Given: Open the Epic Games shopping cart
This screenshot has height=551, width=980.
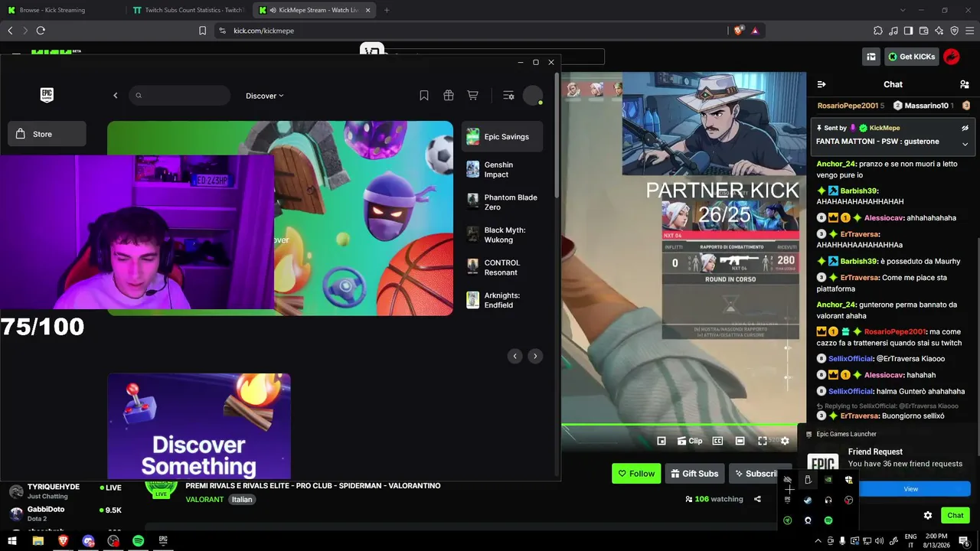Looking at the screenshot, I should coord(473,96).
